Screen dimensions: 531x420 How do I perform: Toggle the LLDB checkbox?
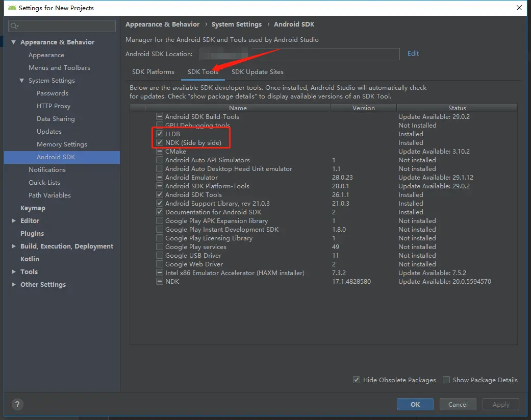[x=160, y=134]
